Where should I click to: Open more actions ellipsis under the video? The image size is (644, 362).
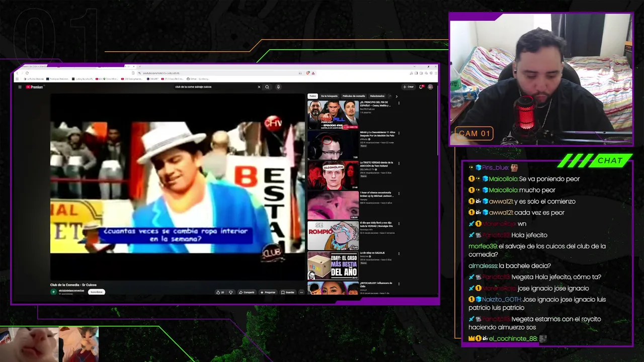pyautogui.click(x=301, y=292)
